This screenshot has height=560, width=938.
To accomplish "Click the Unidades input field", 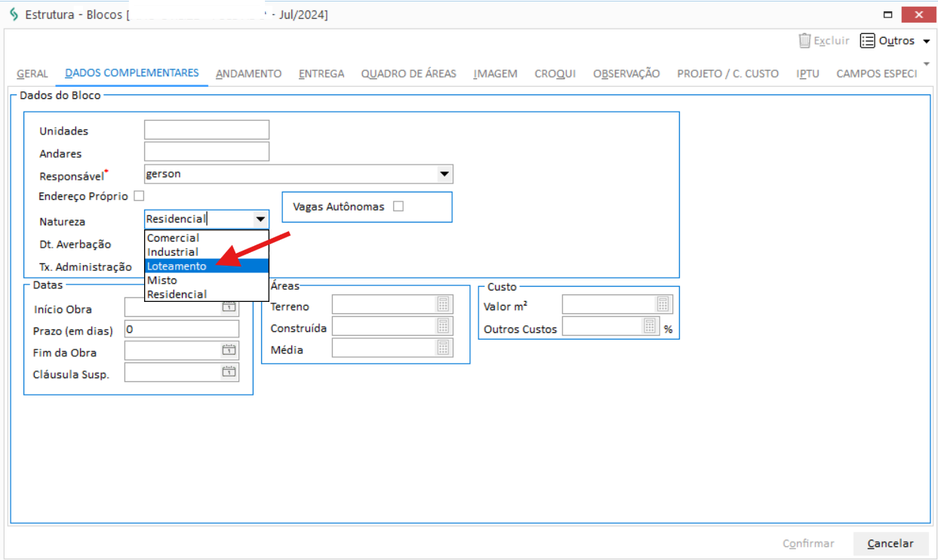I will (x=207, y=131).
